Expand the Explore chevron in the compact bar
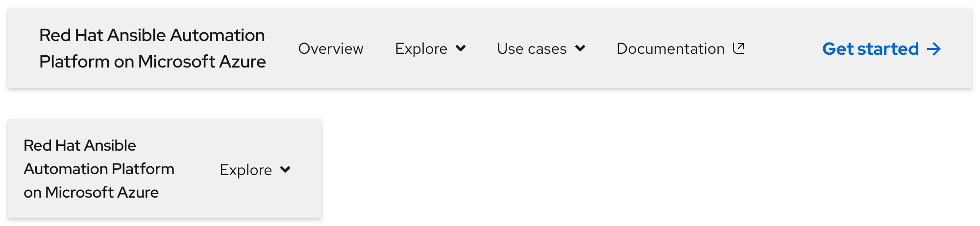This screenshot has height=226, width=980. click(x=285, y=170)
